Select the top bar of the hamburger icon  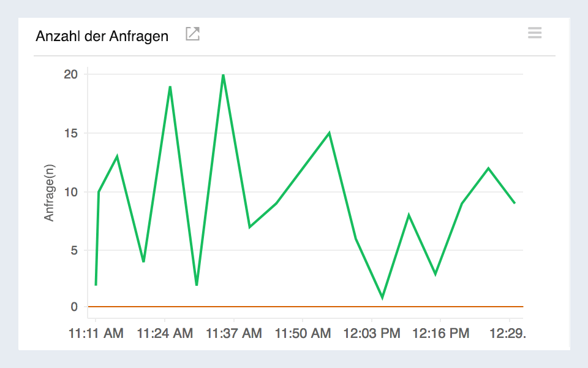pyautogui.click(x=535, y=29)
